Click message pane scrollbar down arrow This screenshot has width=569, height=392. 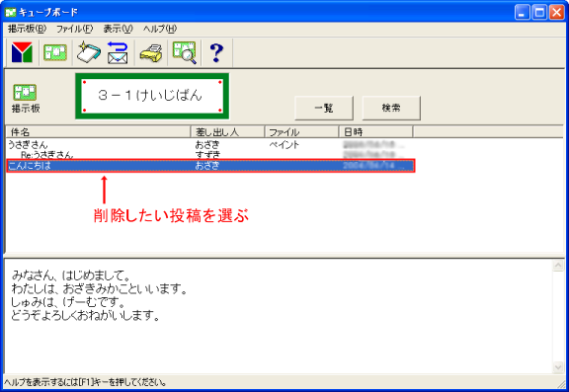[x=558, y=367]
